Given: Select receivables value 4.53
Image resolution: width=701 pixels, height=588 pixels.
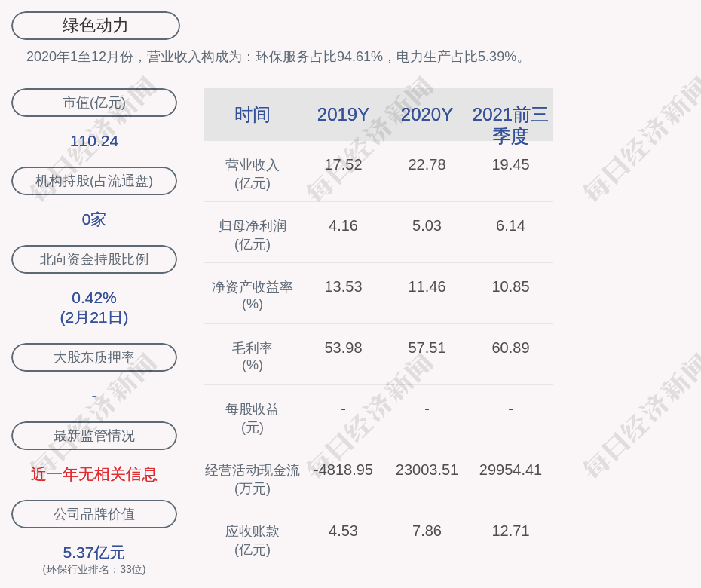Looking at the screenshot, I should (x=343, y=531).
